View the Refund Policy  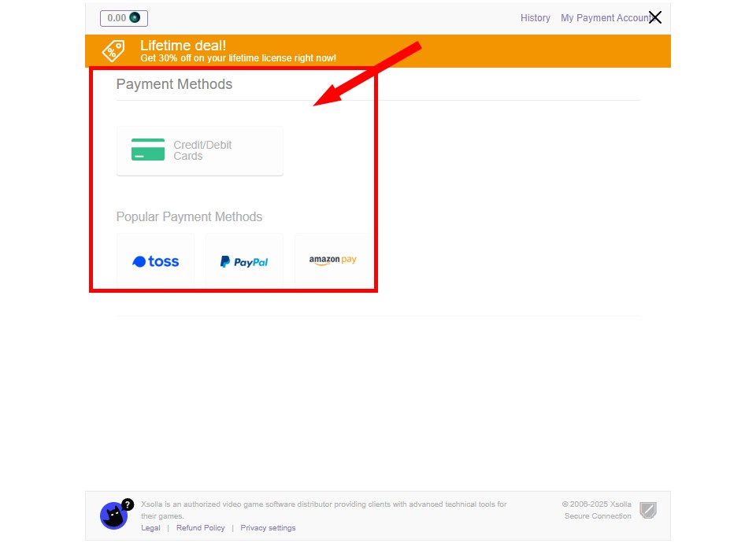200,528
